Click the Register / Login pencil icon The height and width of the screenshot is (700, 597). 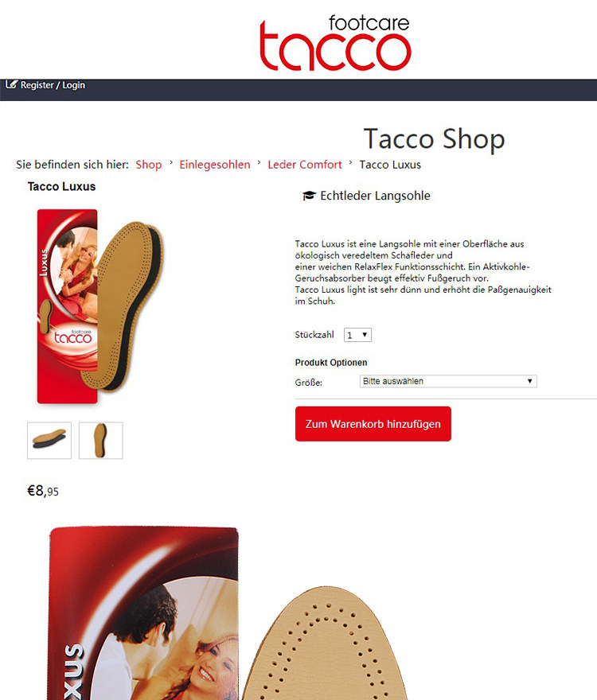pyautogui.click(x=12, y=84)
